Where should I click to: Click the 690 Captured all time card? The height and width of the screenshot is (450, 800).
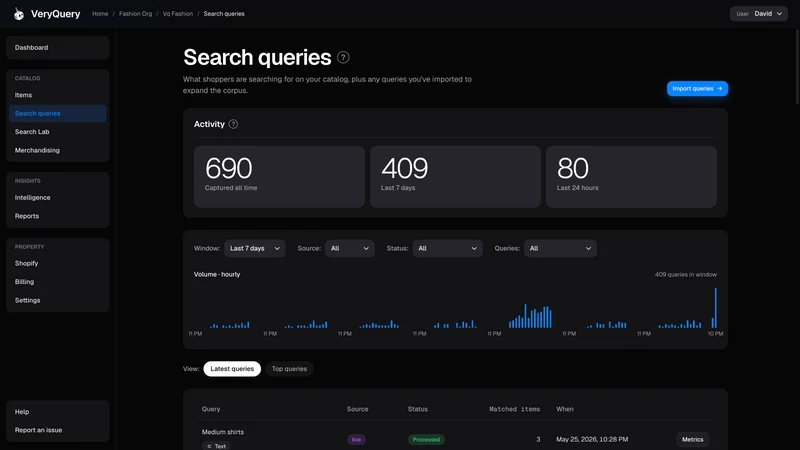279,177
